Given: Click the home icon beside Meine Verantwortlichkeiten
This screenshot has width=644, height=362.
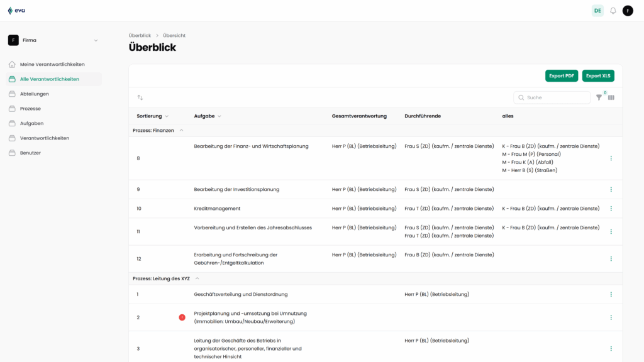Looking at the screenshot, I should pos(11,63).
